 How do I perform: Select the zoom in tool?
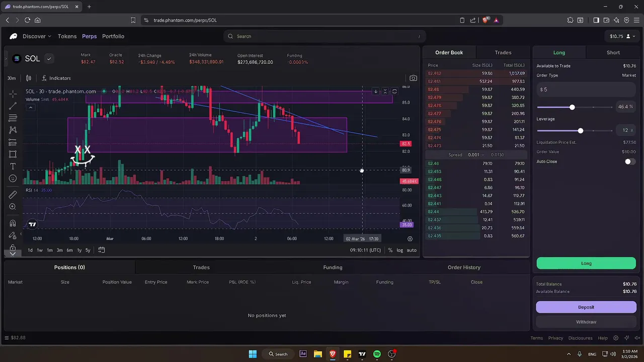(x=13, y=207)
